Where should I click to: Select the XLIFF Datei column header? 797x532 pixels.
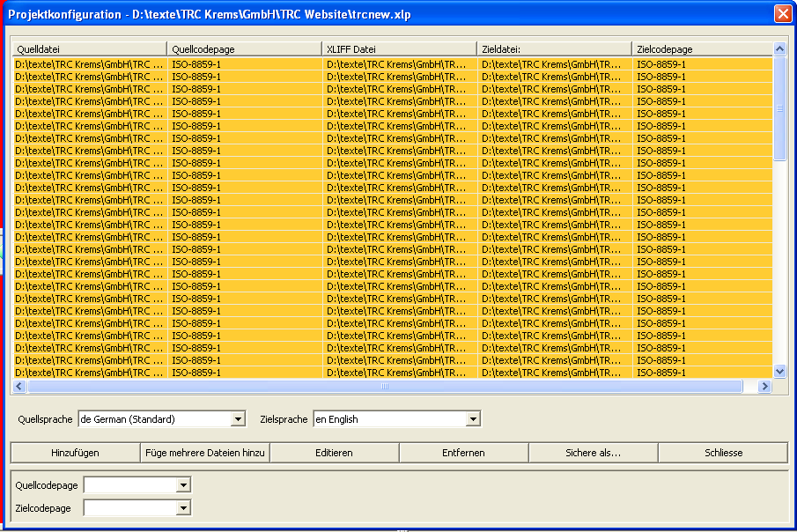coord(399,49)
